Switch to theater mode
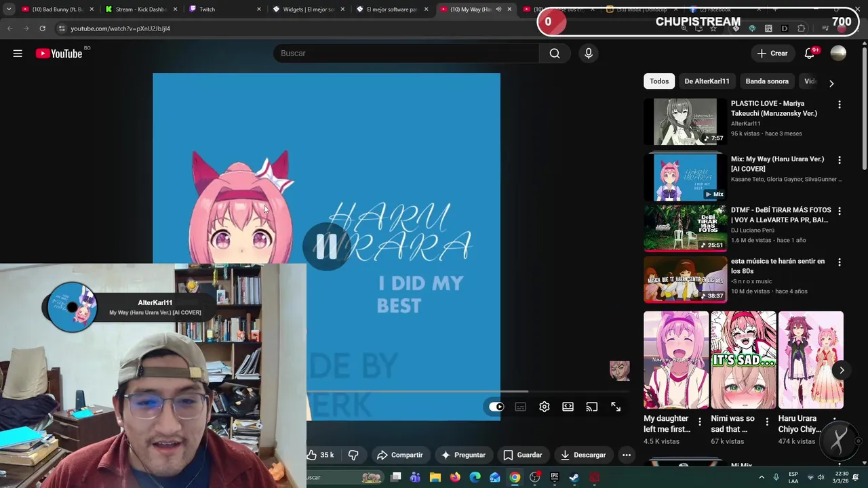This screenshot has width=868, height=488. point(568,407)
